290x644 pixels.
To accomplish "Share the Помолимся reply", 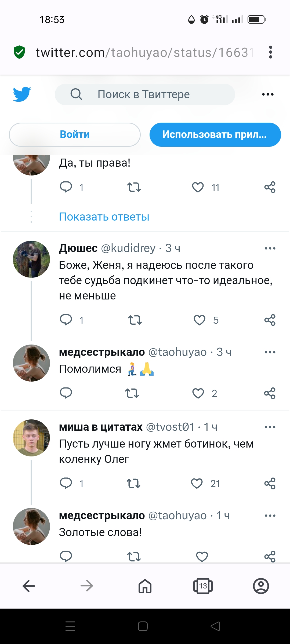I will [x=270, y=393].
